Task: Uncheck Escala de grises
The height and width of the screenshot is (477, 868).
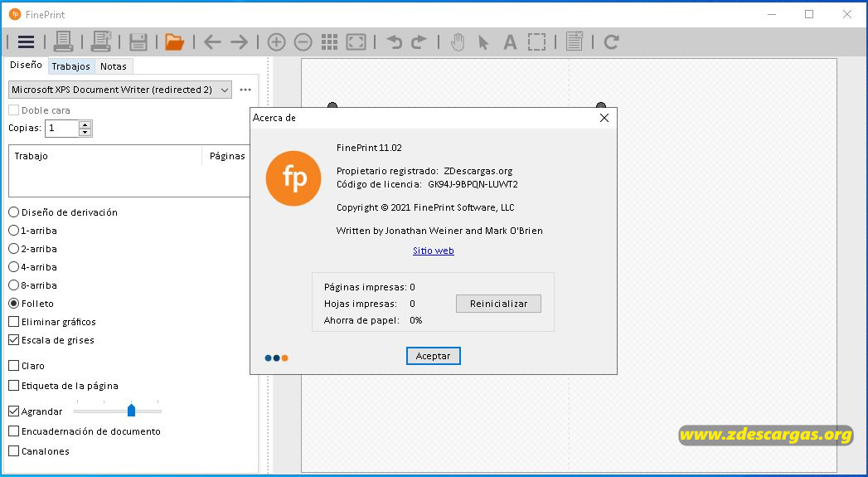Action: coord(14,340)
